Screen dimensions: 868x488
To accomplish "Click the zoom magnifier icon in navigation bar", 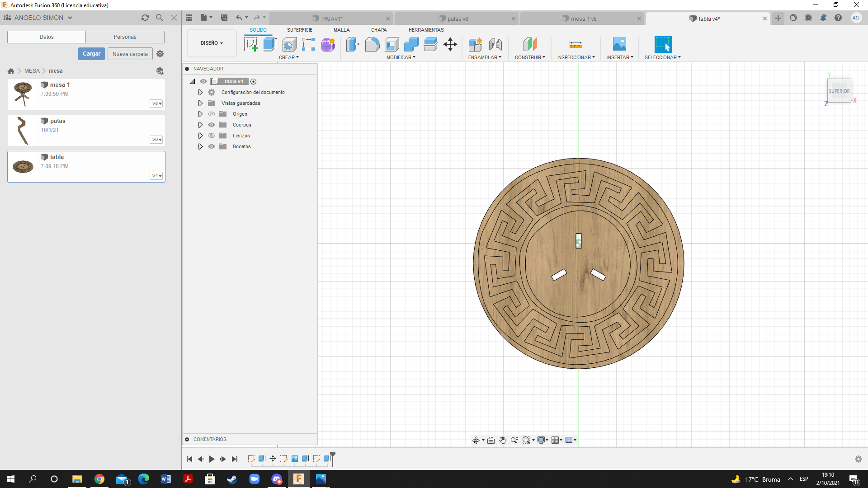I will click(514, 440).
